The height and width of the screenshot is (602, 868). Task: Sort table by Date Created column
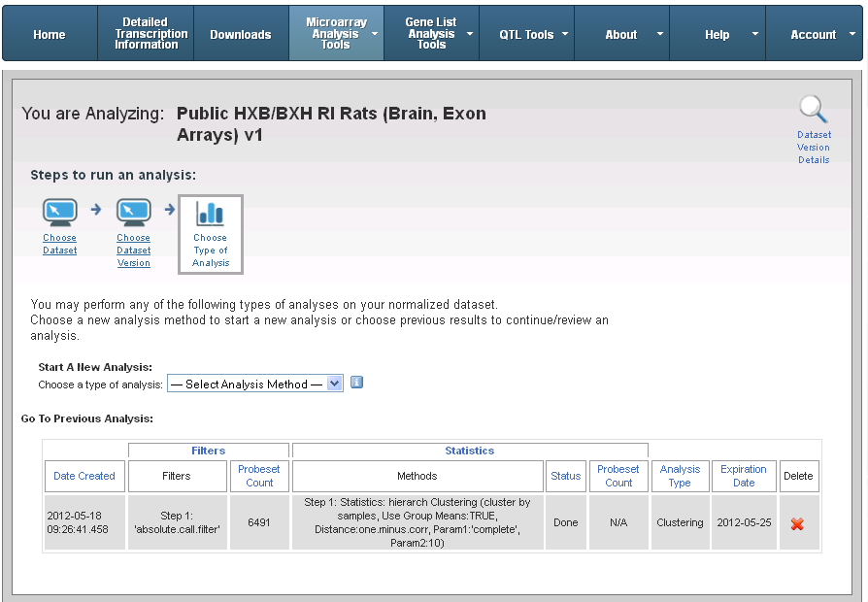[84, 476]
